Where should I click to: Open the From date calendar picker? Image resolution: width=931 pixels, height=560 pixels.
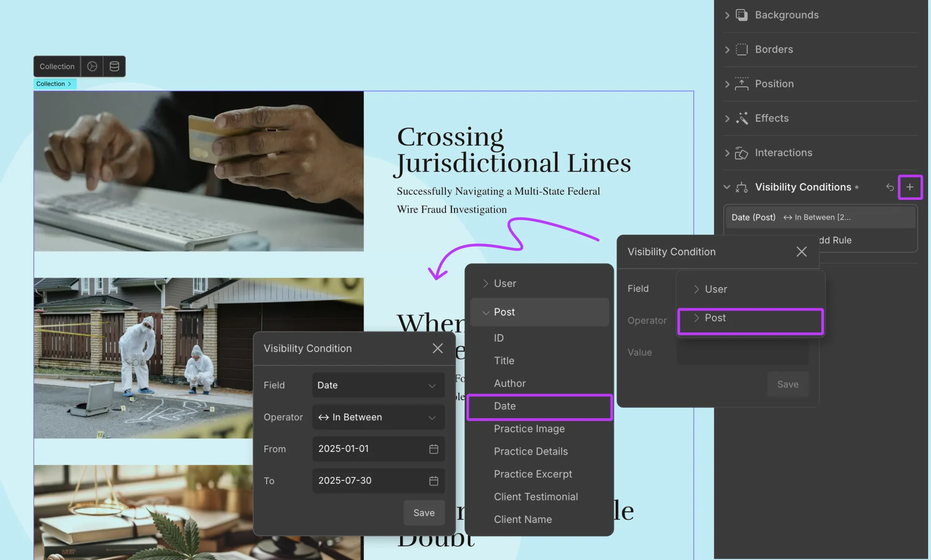coord(434,449)
